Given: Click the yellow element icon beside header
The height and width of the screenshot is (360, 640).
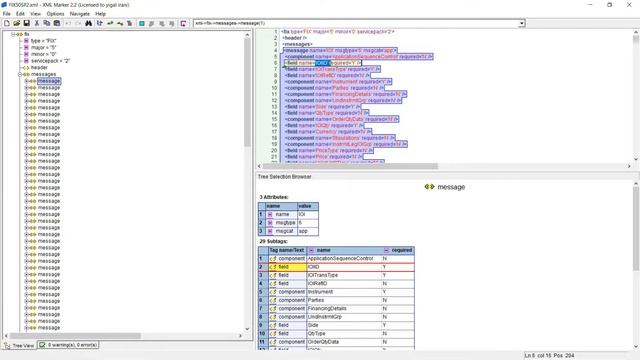Looking at the screenshot, I should pos(26,67).
